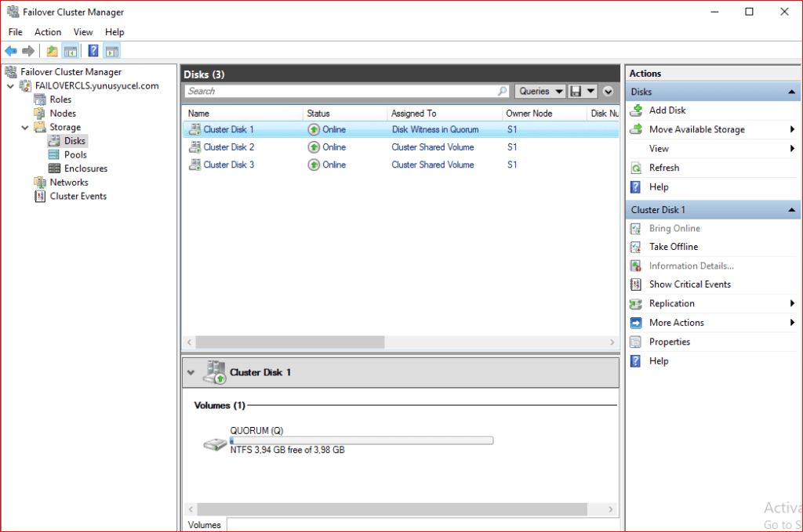Toggle the Show/Hide Console Tree icon
The height and width of the screenshot is (532, 803).
point(71,51)
